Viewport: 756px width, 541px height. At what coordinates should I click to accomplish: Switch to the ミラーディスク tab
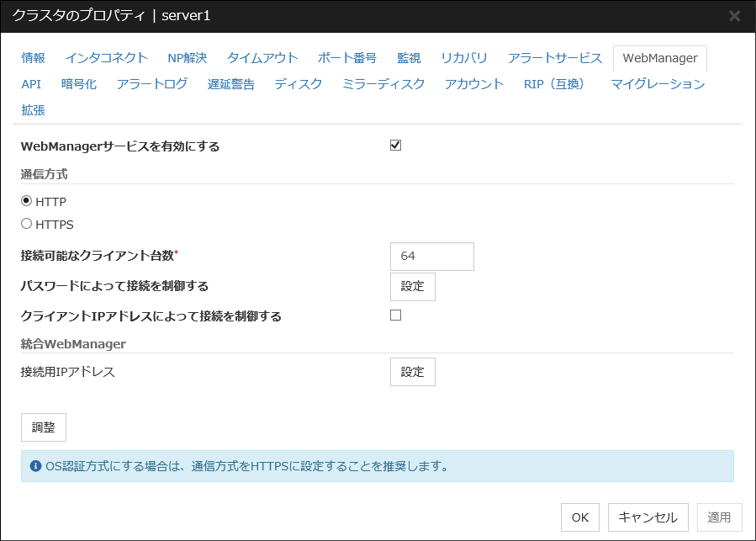tap(383, 84)
